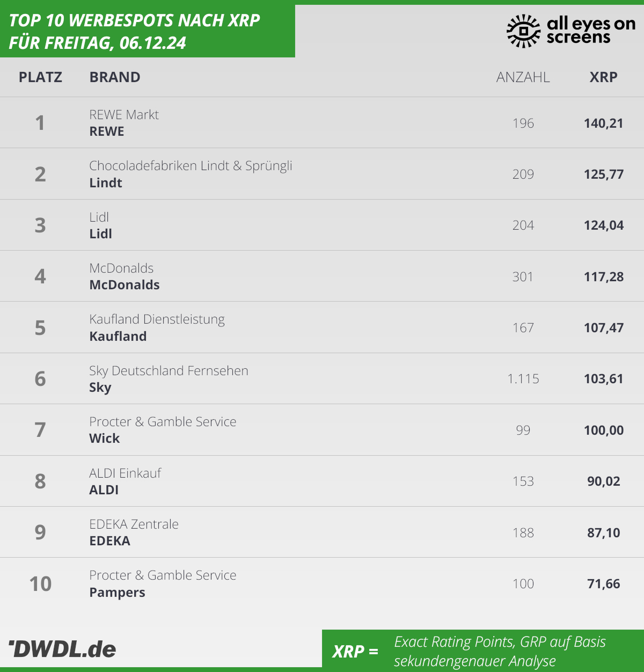Click the ANZAHL column header
This screenshot has height=672, width=644.
pos(523,77)
